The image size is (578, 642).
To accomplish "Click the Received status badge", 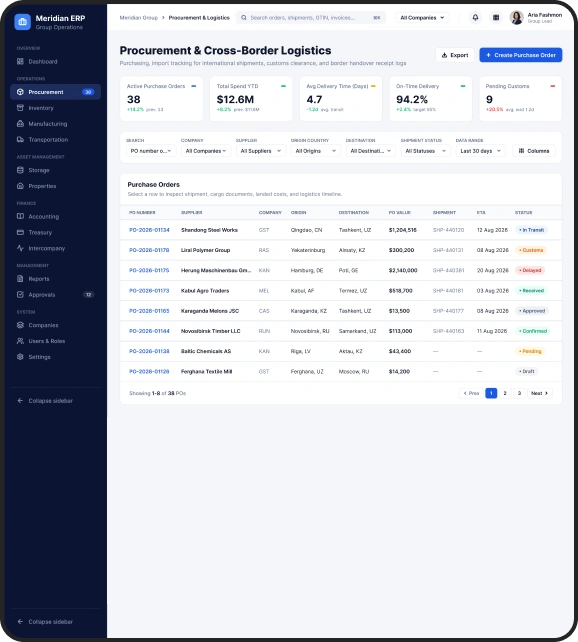I will click(x=531, y=291).
